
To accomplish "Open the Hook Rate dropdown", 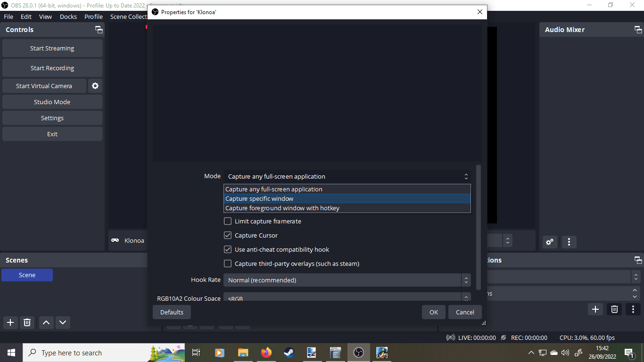I will (x=347, y=280).
